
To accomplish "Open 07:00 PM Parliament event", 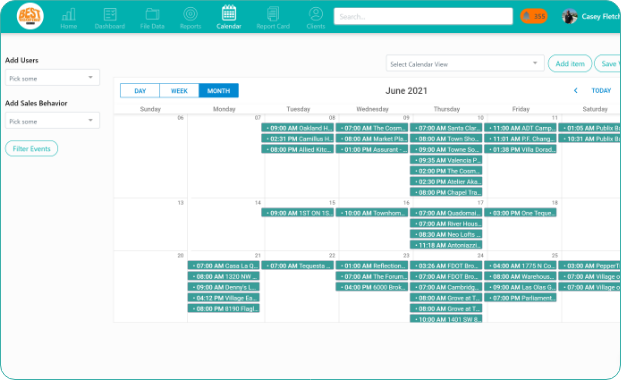I will 520,298.
